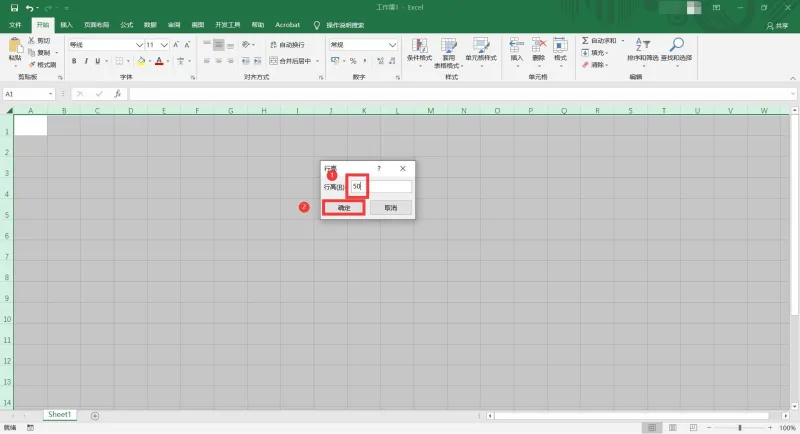Open the font color dropdown arrow
The width and height of the screenshot is (800, 434).
point(167,61)
